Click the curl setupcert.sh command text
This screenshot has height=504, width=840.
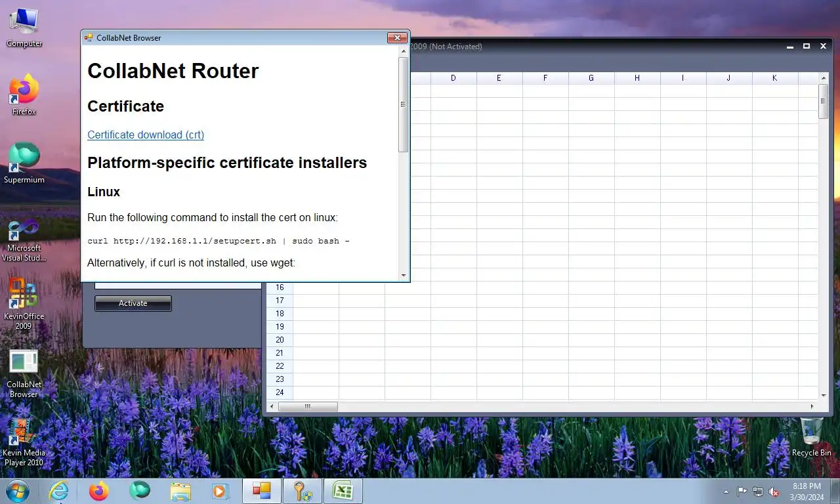219,241
